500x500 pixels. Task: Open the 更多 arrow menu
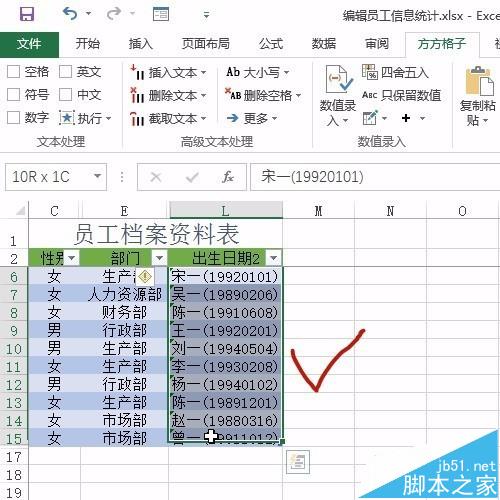tap(252, 118)
